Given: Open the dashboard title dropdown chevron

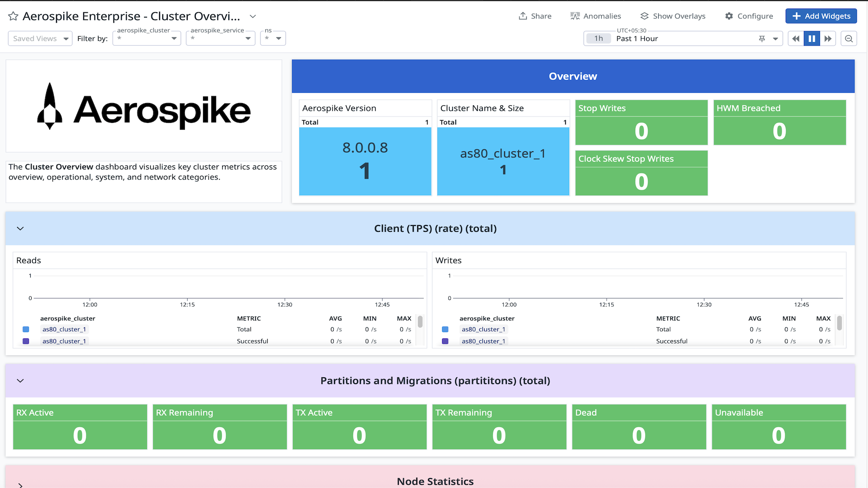Looking at the screenshot, I should (253, 16).
